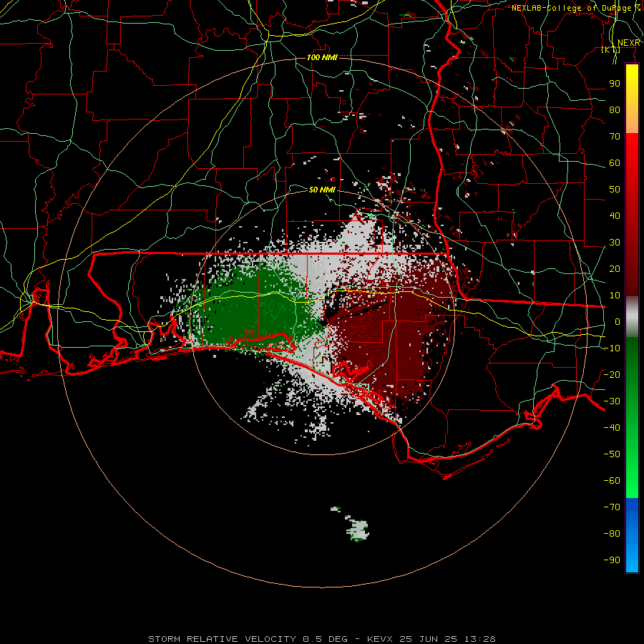Click the 20 value on velocity scale
This screenshot has height=644, width=644.
click(x=615, y=269)
